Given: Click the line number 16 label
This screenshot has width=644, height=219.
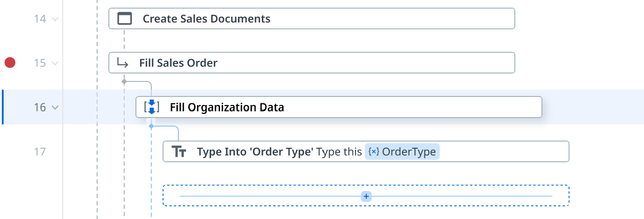Looking at the screenshot, I should click(x=40, y=107).
